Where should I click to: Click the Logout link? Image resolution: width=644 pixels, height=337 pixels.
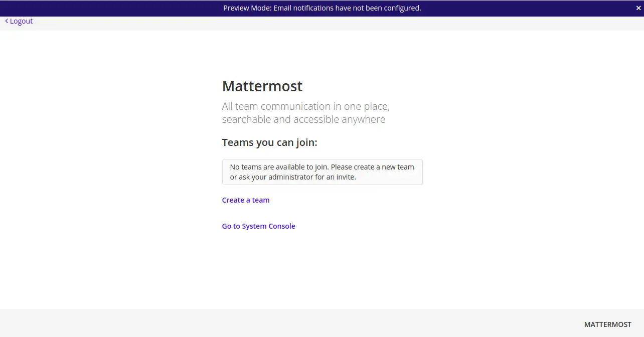19,21
